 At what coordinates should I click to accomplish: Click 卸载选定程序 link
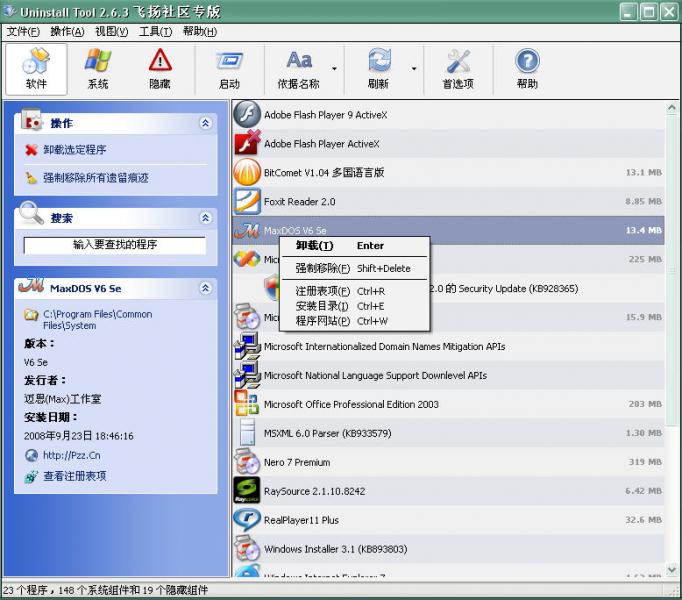[74, 150]
